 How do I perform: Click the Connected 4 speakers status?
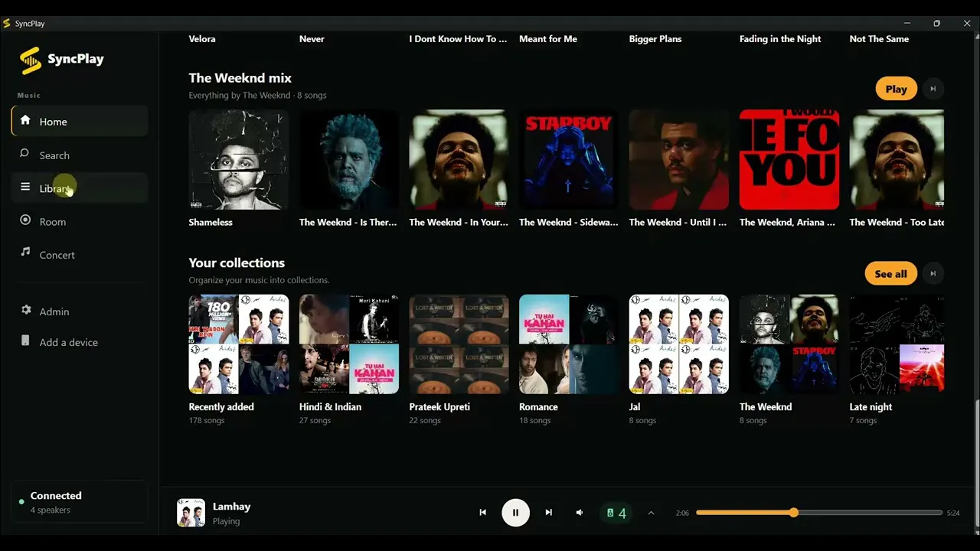click(x=80, y=502)
